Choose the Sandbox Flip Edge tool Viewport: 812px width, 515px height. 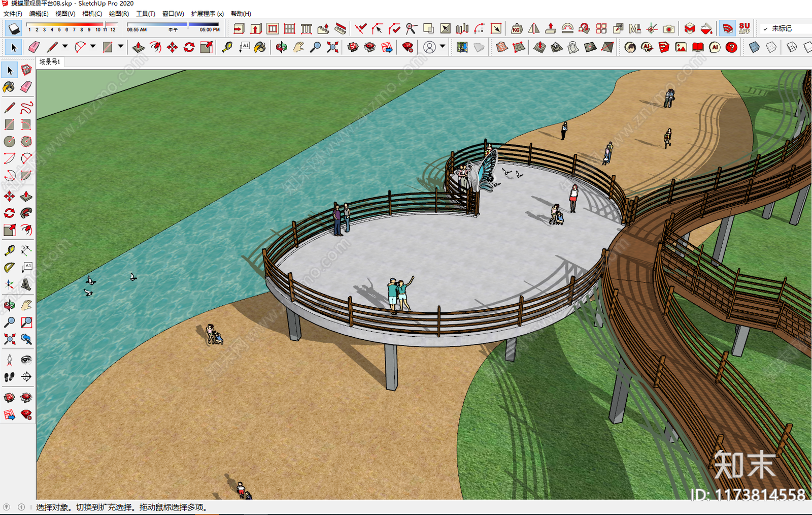607,47
